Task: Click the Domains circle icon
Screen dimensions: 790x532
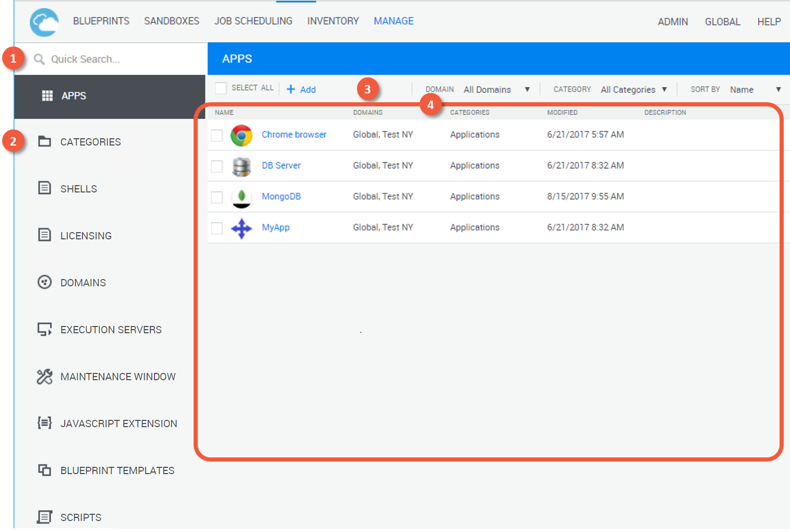Action: coord(45,282)
